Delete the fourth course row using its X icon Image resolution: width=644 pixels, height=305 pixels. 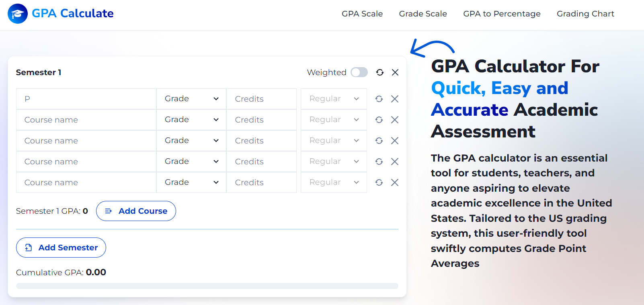pos(395,161)
